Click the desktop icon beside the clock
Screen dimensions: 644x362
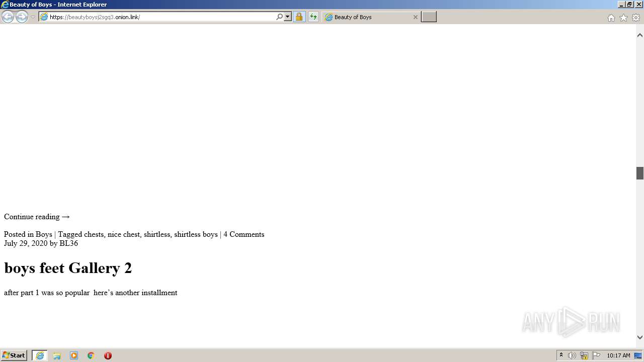coord(638,355)
